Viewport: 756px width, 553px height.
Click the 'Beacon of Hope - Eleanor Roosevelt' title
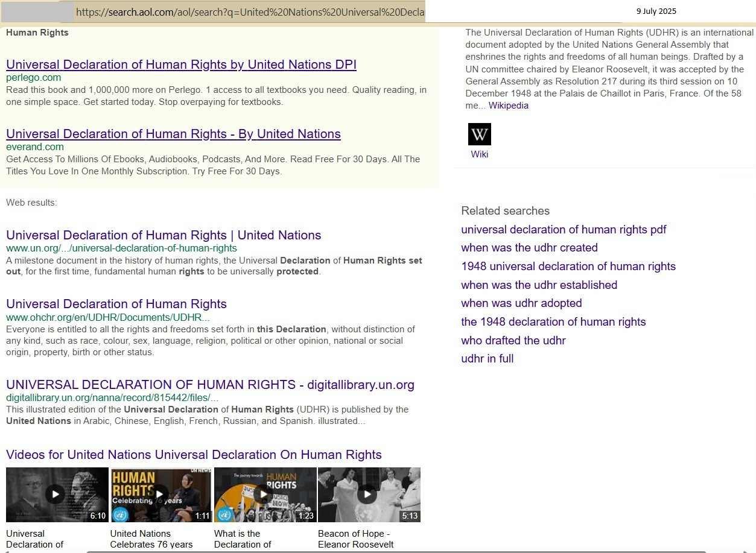356,539
